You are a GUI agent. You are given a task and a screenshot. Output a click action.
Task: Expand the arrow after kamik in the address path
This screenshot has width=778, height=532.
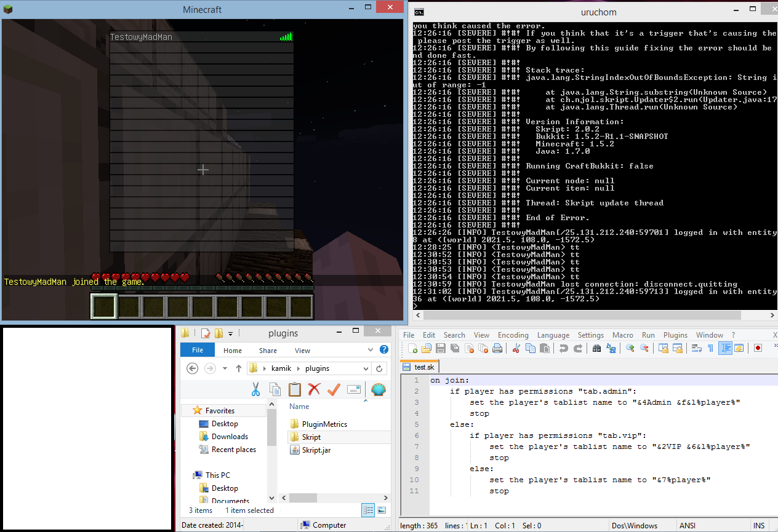click(299, 369)
